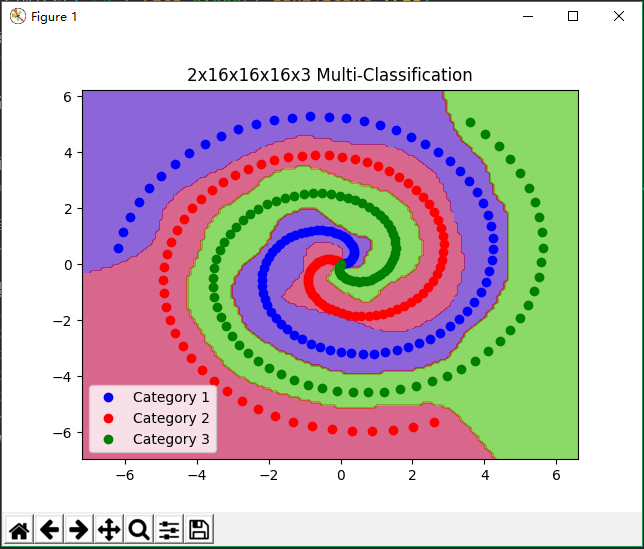Close the Figure 1 window

click(619, 16)
